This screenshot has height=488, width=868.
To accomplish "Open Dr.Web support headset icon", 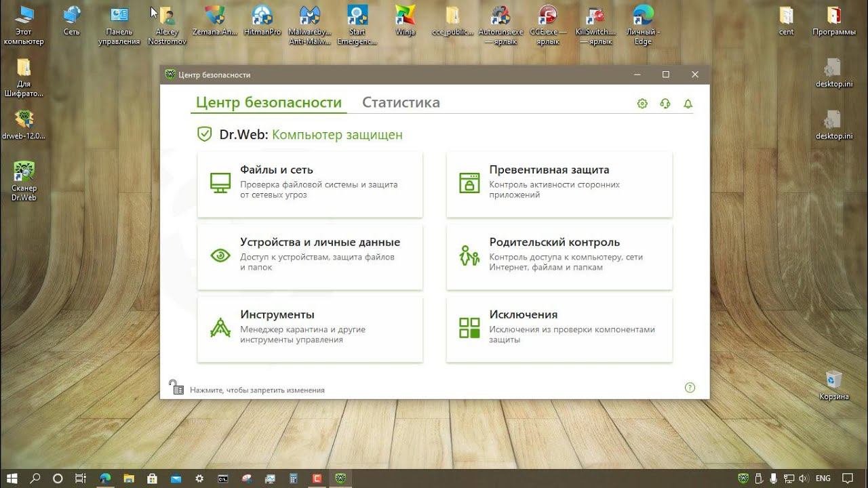I will click(x=665, y=104).
